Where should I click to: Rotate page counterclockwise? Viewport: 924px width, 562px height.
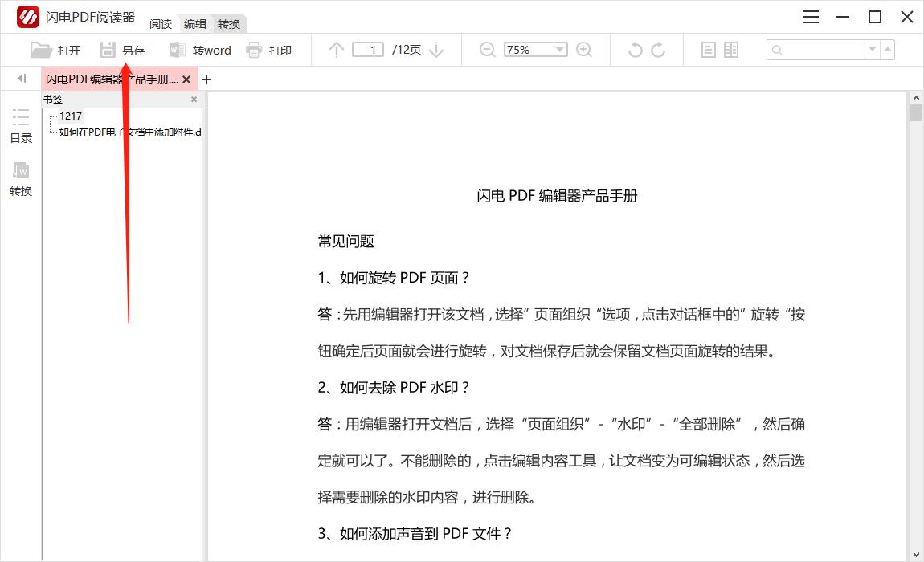point(635,50)
